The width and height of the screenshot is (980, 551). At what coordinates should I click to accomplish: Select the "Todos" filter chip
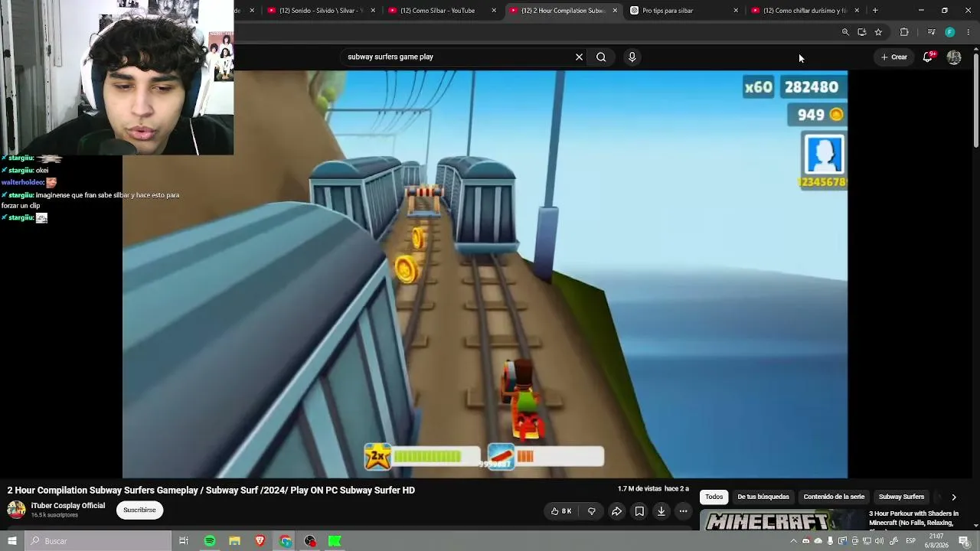click(714, 497)
